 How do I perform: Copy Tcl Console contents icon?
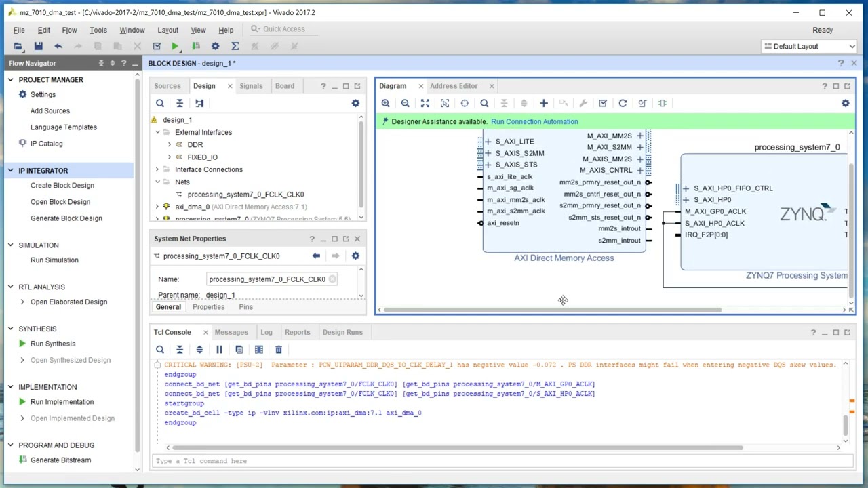pos(239,350)
